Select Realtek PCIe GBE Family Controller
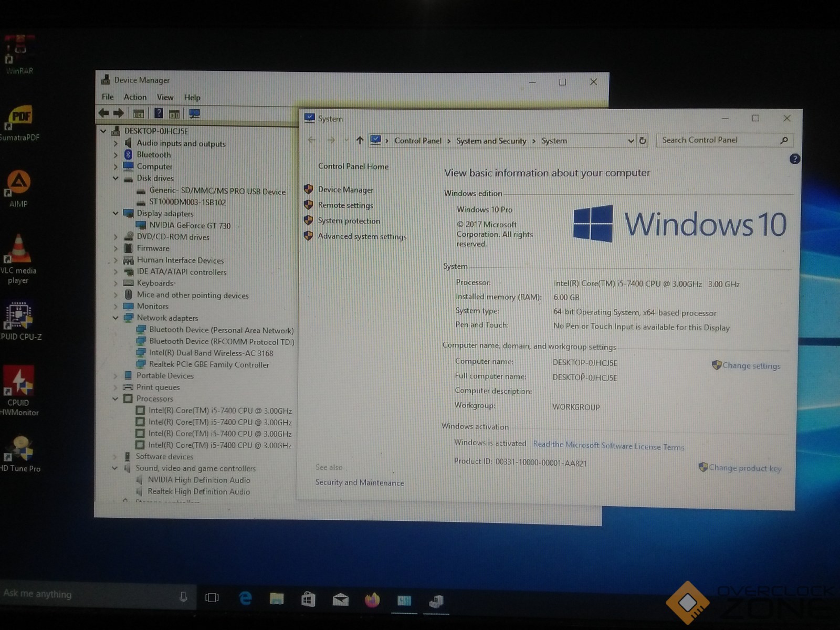 (x=209, y=365)
